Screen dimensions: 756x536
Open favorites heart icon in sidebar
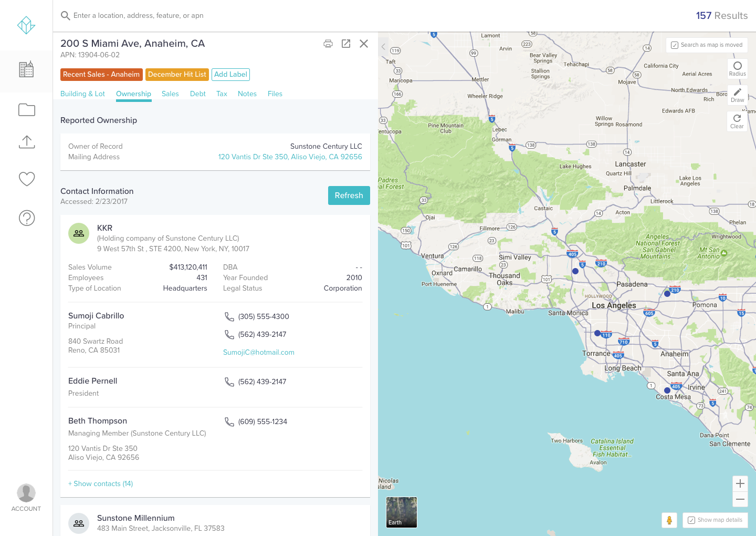[27, 179]
